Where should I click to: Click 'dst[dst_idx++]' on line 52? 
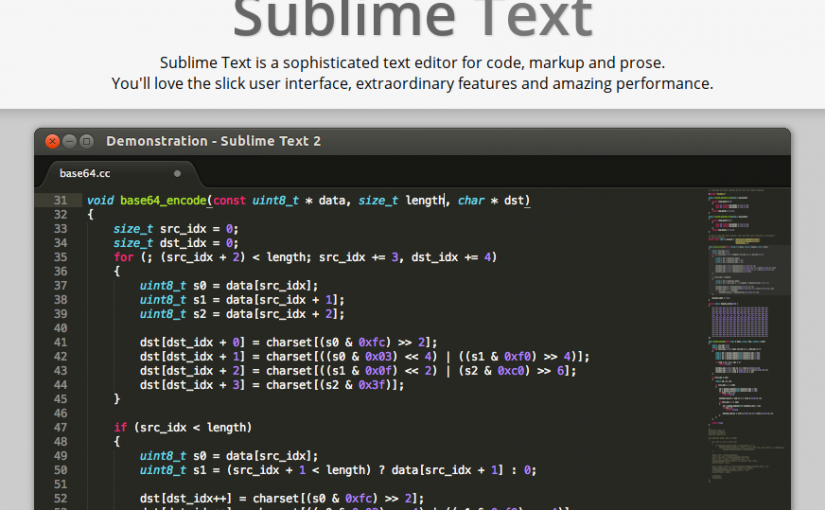click(x=186, y=498)
